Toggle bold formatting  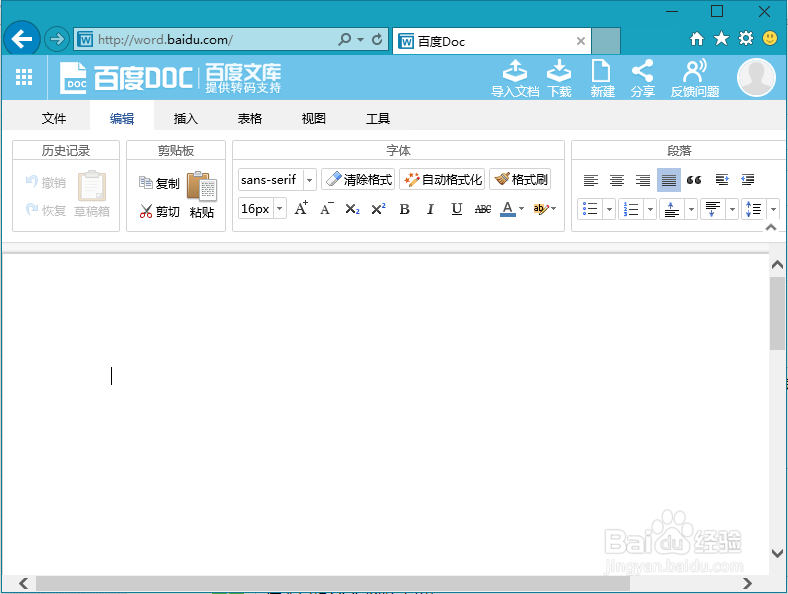pos(405,209)
